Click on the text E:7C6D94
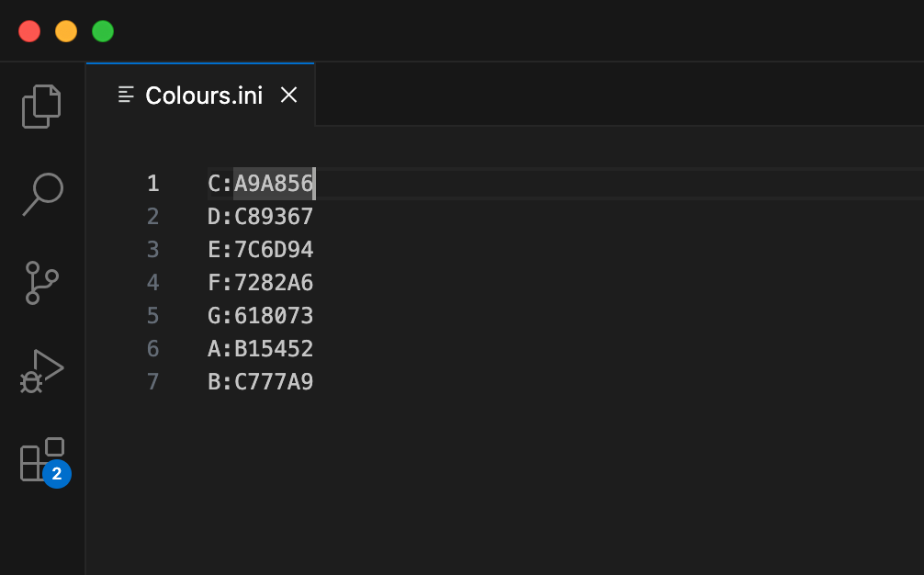This screenshot has width=924, height=575. point(261,250)
